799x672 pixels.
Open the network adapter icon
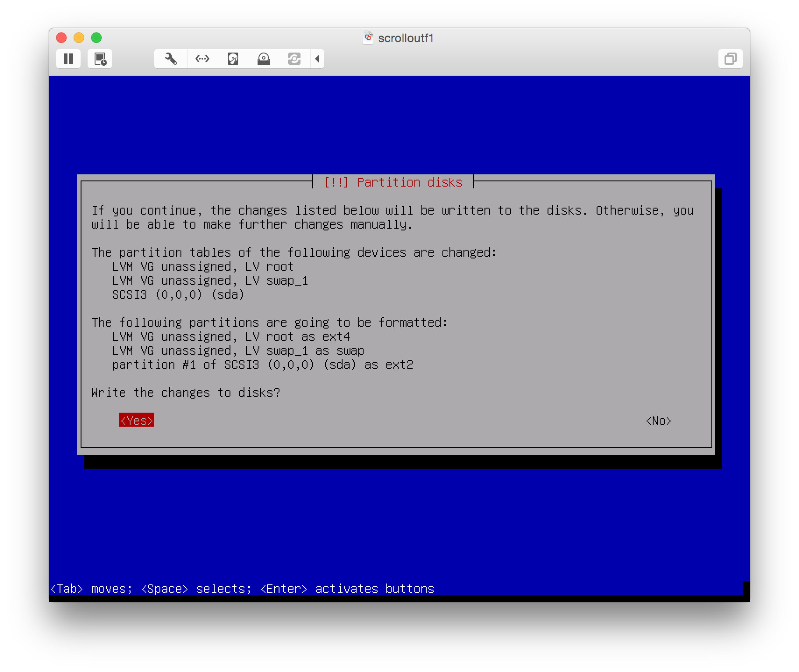click(202, 59)
